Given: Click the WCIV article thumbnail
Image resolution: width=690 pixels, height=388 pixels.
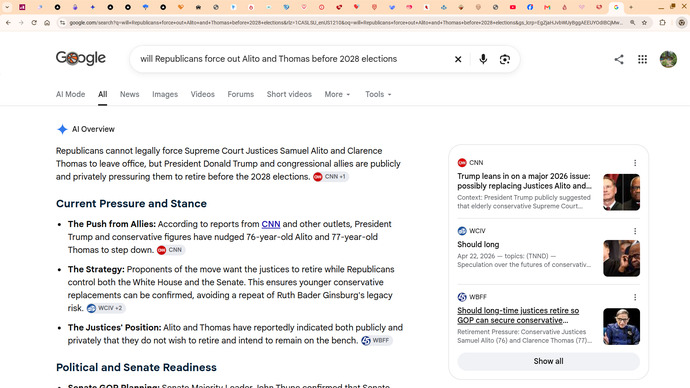Looking at the screenshot, I should (621, 258).
